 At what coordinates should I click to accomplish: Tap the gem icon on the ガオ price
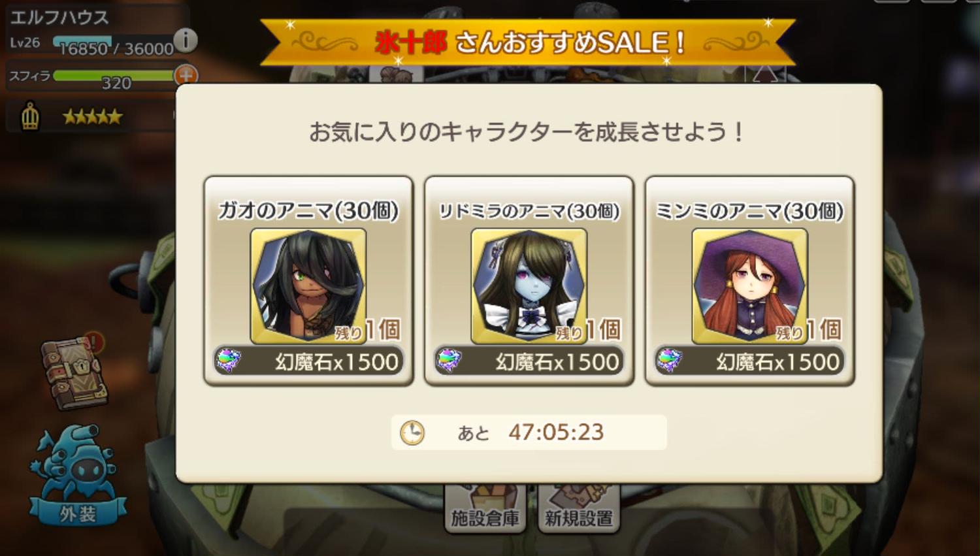point(229,361)
